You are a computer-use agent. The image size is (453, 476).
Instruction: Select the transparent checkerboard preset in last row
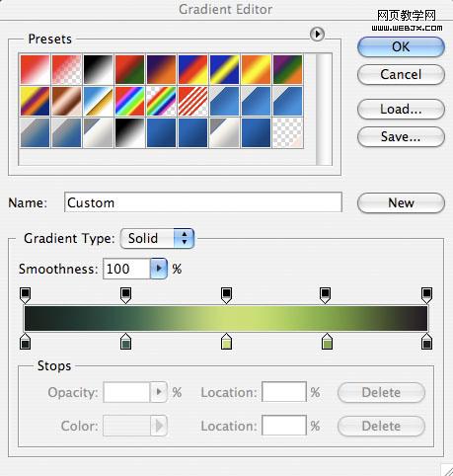click(x=287, y=132)
